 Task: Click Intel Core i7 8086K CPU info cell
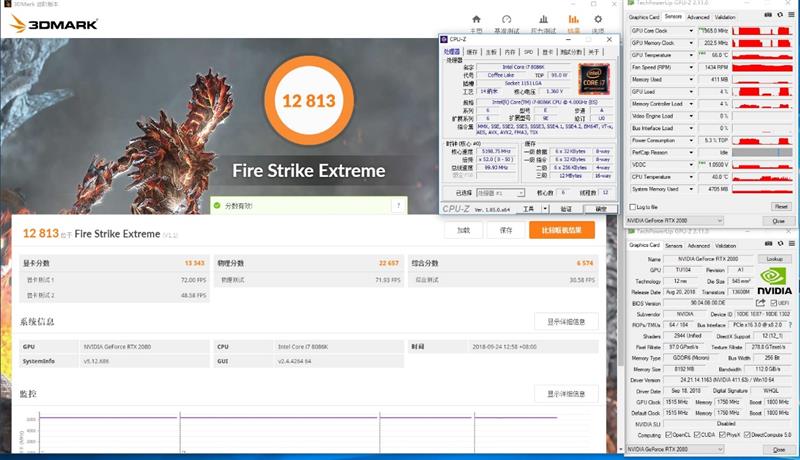point(339,347)
